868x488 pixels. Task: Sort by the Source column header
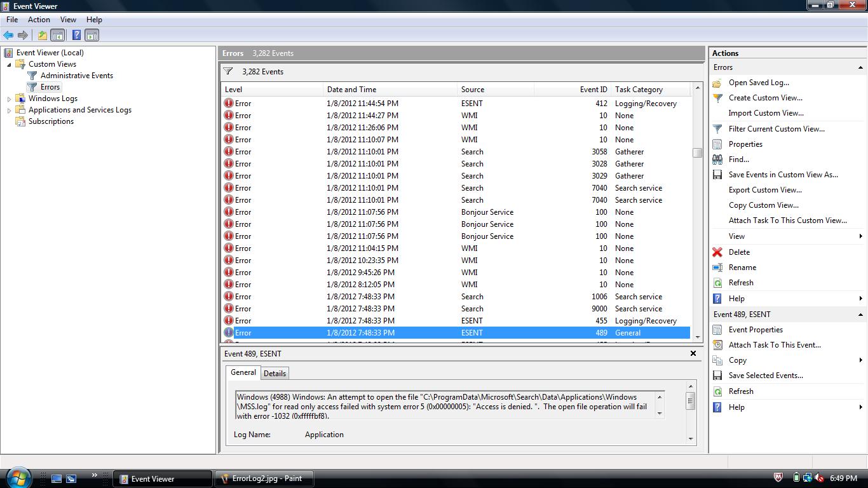[x=496, y=90]
